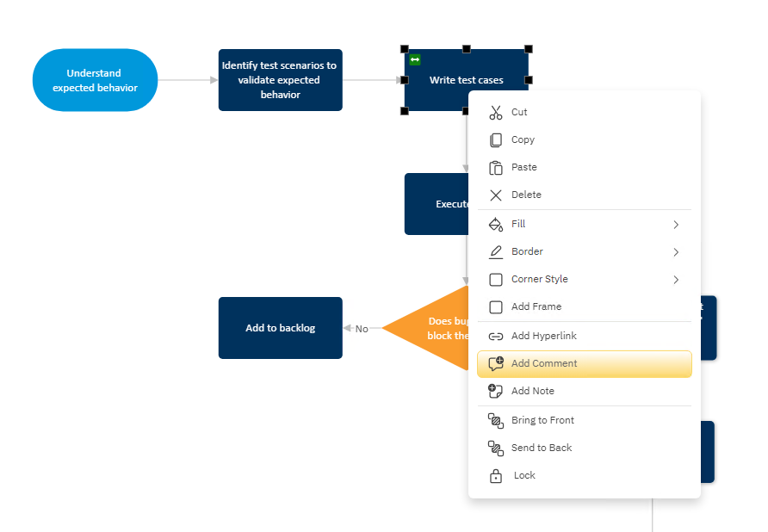Click the orange decision diamond shape

[x=430, y=328]
